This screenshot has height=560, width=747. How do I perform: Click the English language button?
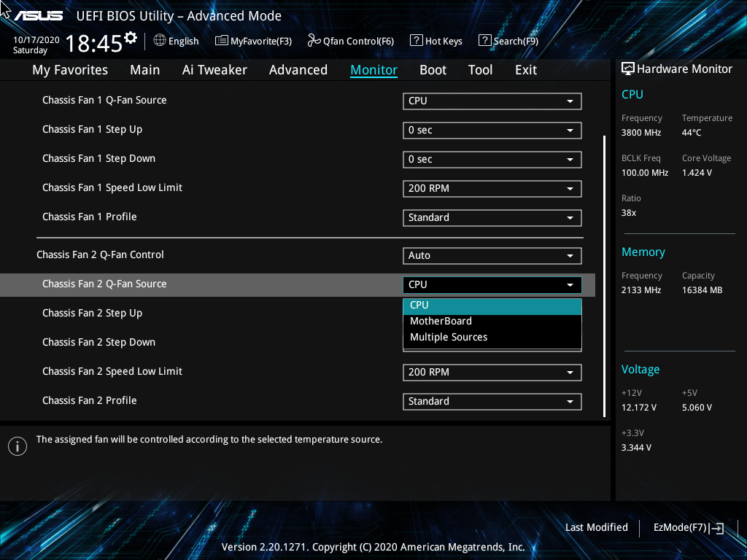(177, 41)
